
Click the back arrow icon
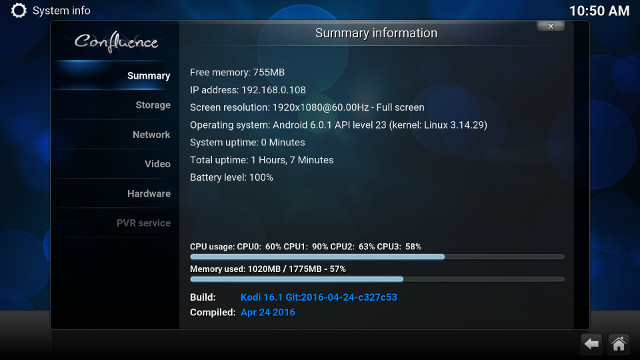coord(591,344)
